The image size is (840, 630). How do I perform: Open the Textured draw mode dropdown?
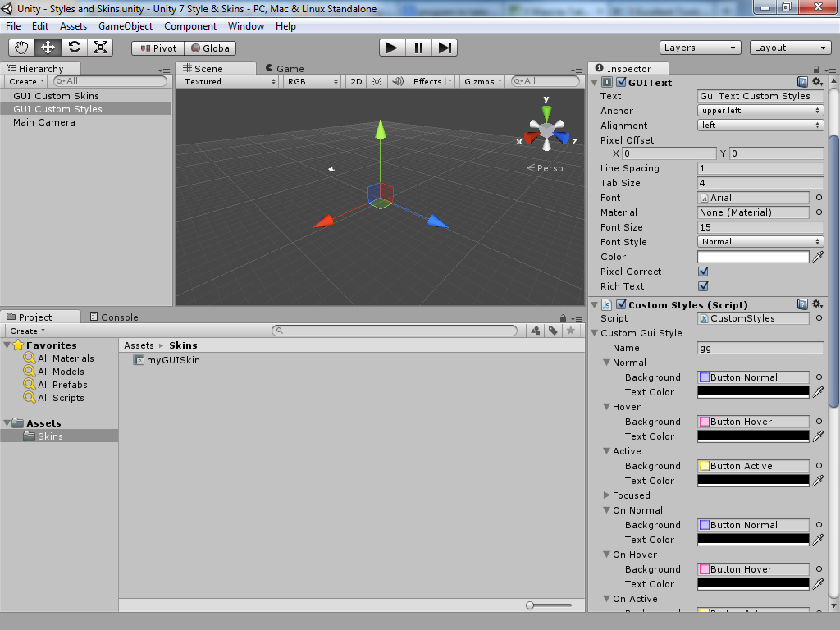coord(230,81)
